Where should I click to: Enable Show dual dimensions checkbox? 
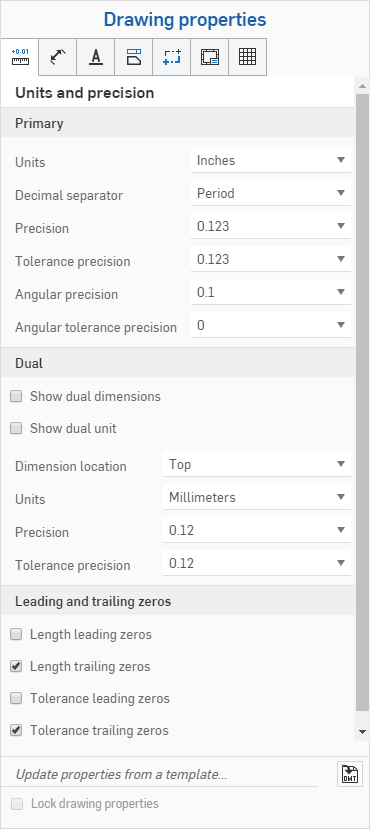[x=16, y=397]
